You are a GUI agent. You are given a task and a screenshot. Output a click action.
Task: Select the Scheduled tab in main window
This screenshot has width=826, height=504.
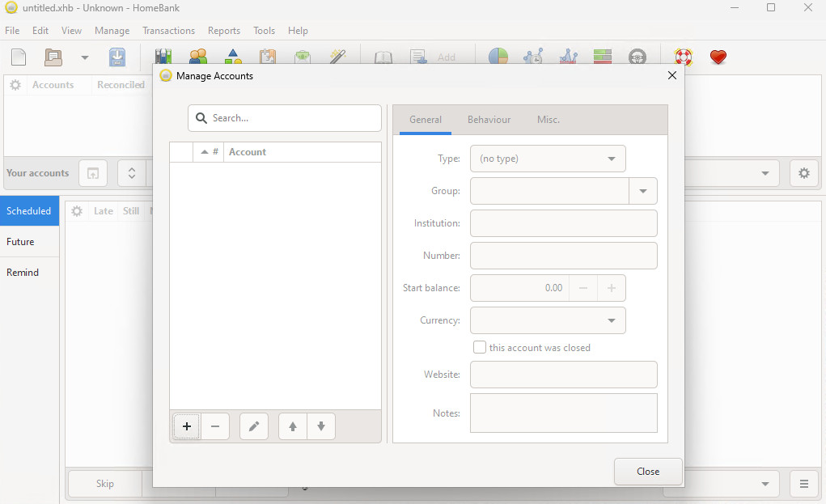pos(29,210)
